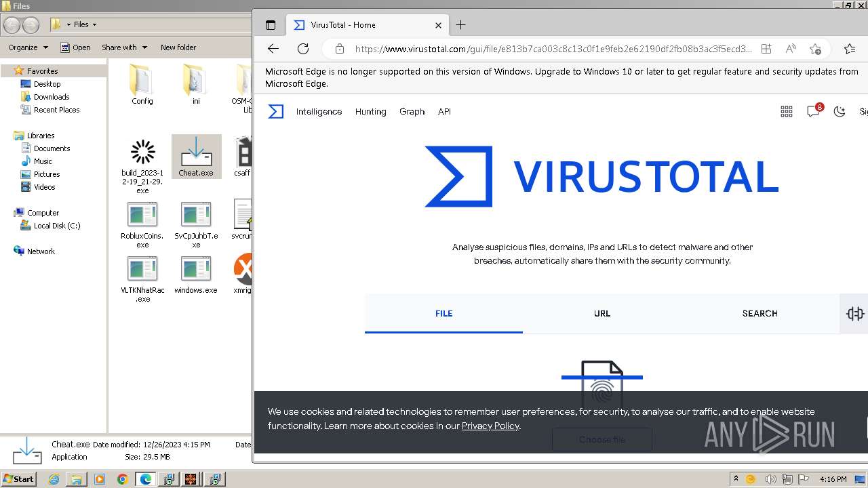Open the Videos library
Screen dimensions: 868x488
[x=44, y=187]
